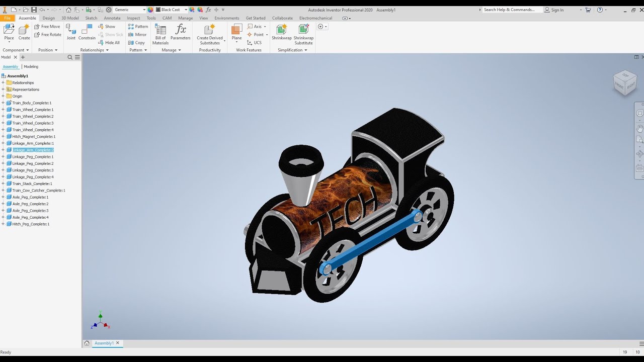
Task: Switch to the Annotate ribbon tab
Action: pos(112,18)
